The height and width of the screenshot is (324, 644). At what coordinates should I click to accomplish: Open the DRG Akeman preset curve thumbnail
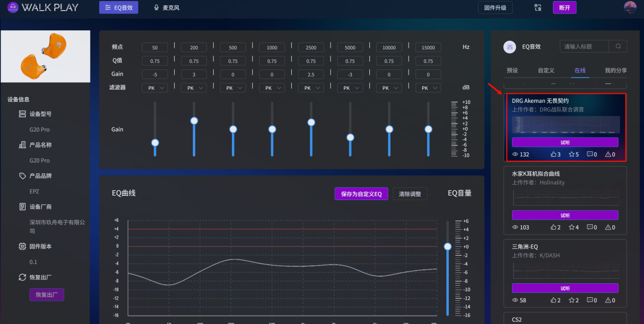point(566,124)
